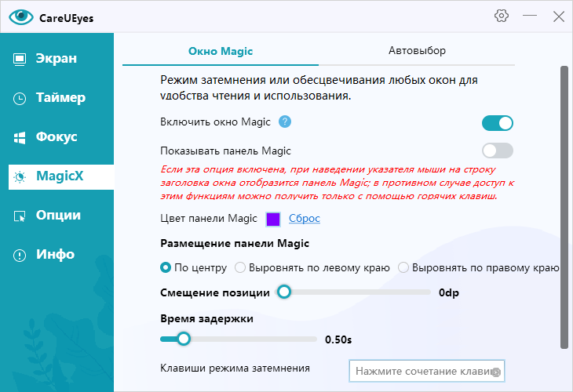This screenshot has height=392, width=573.
Task: Disable the Включить окно Magic switch
Action: click(x=498, y=123)
